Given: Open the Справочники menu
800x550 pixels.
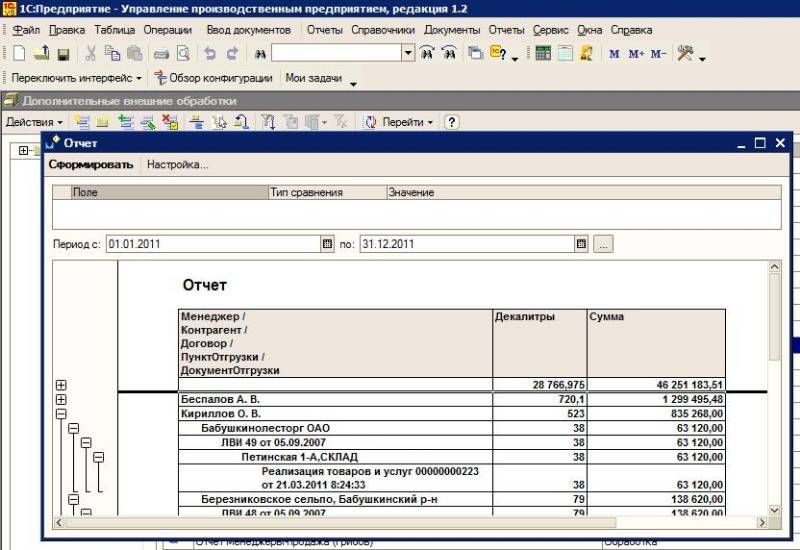Looking at the screenshot, I should click(x=383, y=30).
